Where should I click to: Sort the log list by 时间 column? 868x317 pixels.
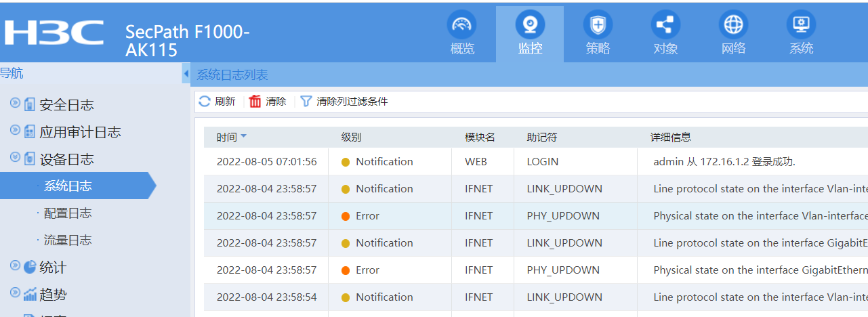pyautogui.click(x=228, y=138)
